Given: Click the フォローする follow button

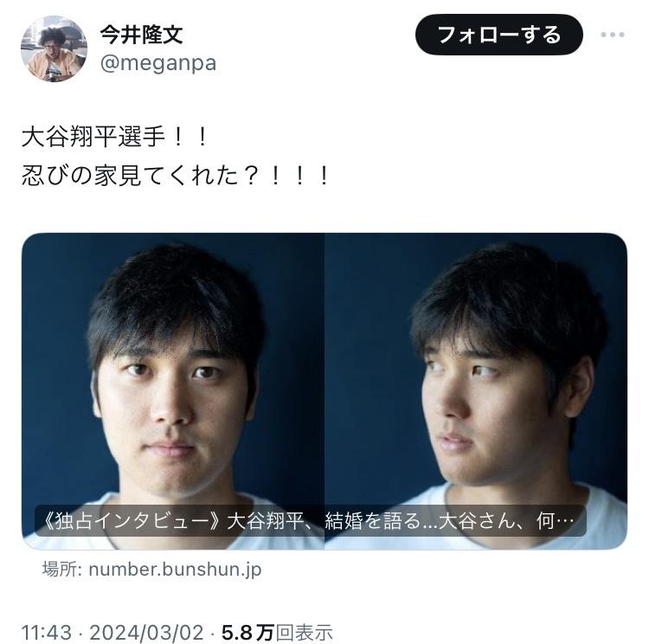Looking at the screenshot, I should click(499, 35).
